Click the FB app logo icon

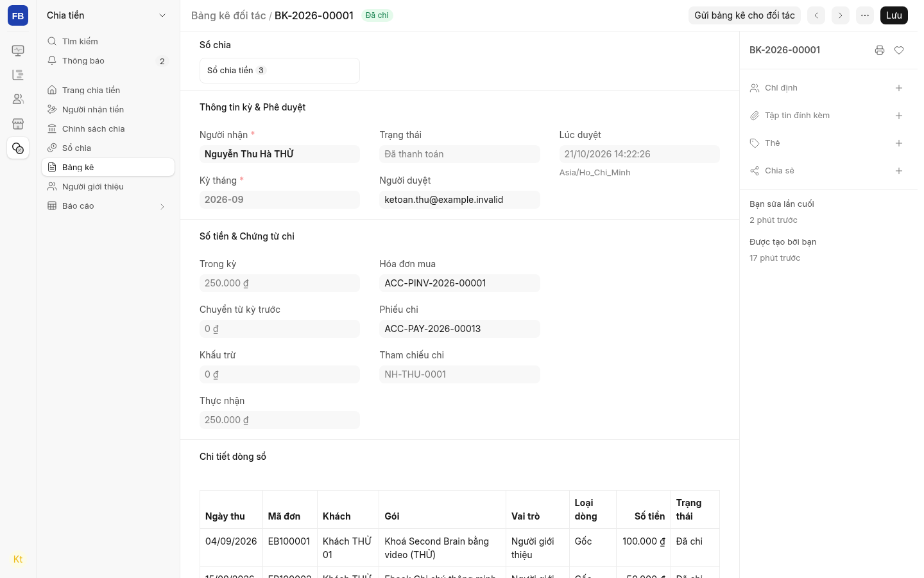pos(18,15)
